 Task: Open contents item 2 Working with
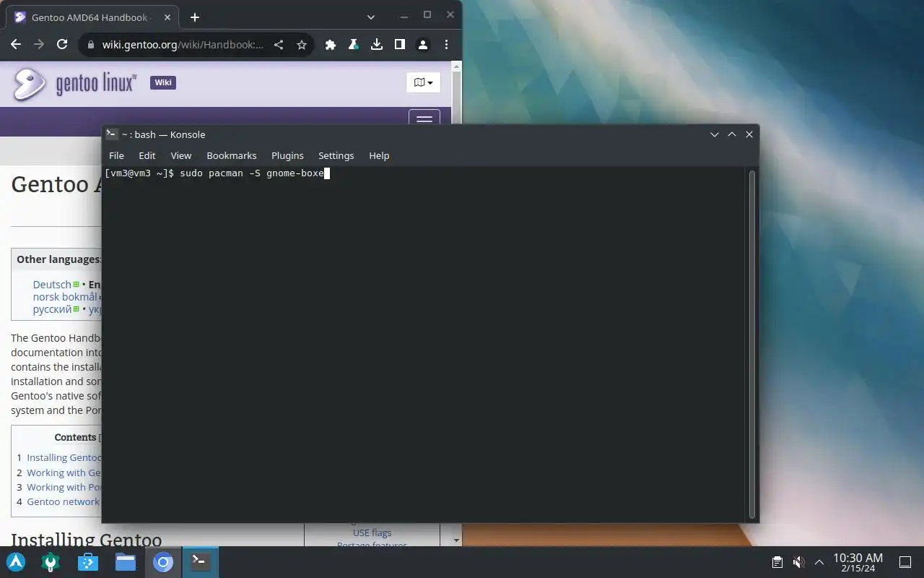point(64,473)
